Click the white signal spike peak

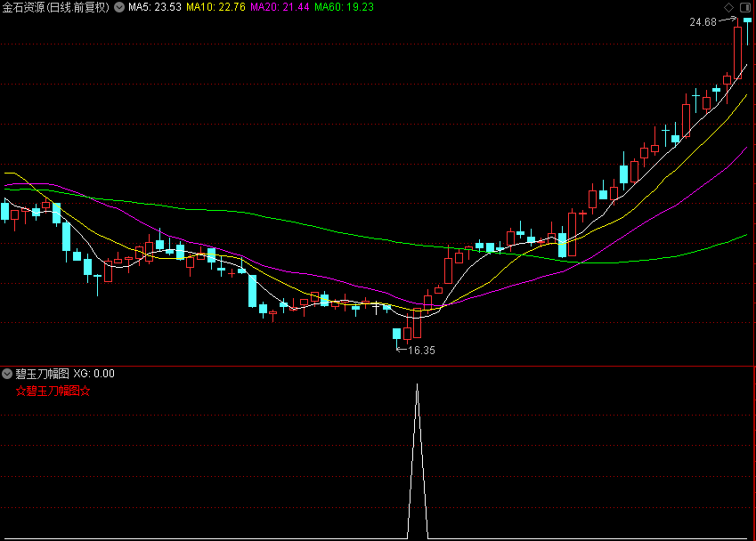click(x=418, y=384)
